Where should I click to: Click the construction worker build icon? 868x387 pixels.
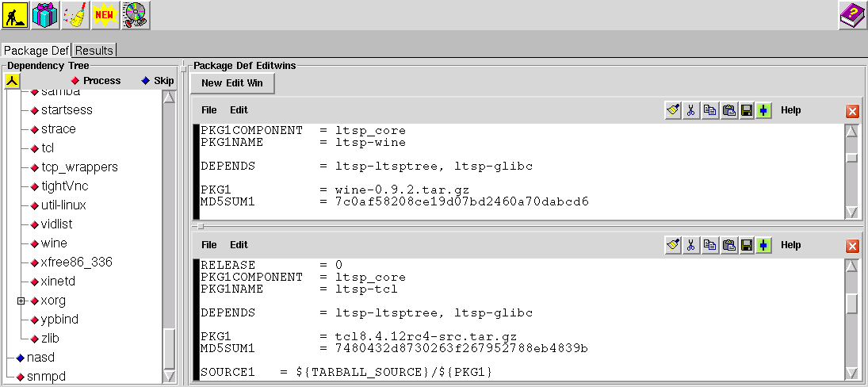15,14
